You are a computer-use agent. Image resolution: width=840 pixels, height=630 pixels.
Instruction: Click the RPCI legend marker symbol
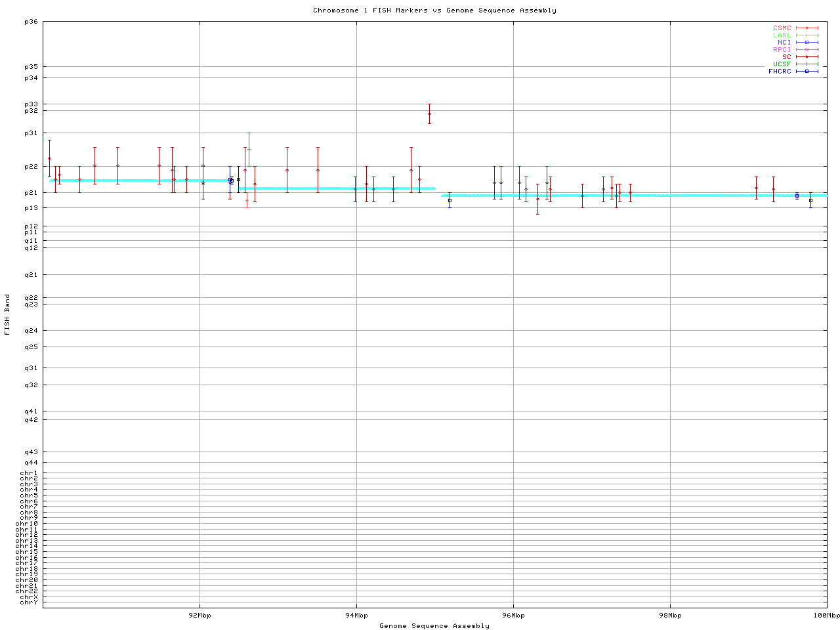(x=807, y=50)
